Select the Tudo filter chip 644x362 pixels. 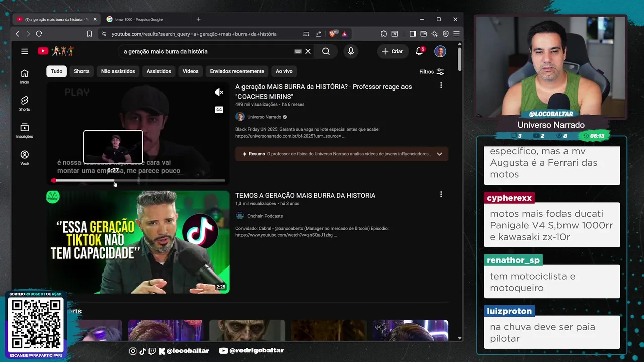tap(57, 71)
